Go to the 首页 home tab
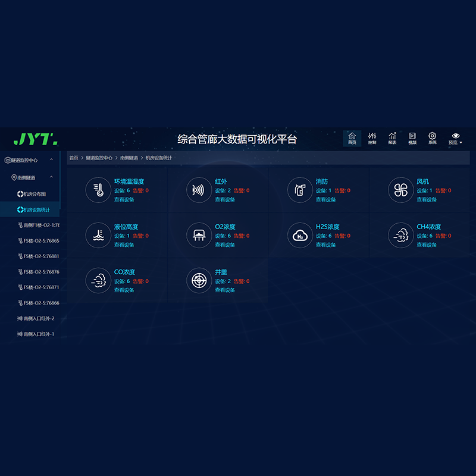Image resolution: width=476 pixels, height=476 pixels. point(352,138)
